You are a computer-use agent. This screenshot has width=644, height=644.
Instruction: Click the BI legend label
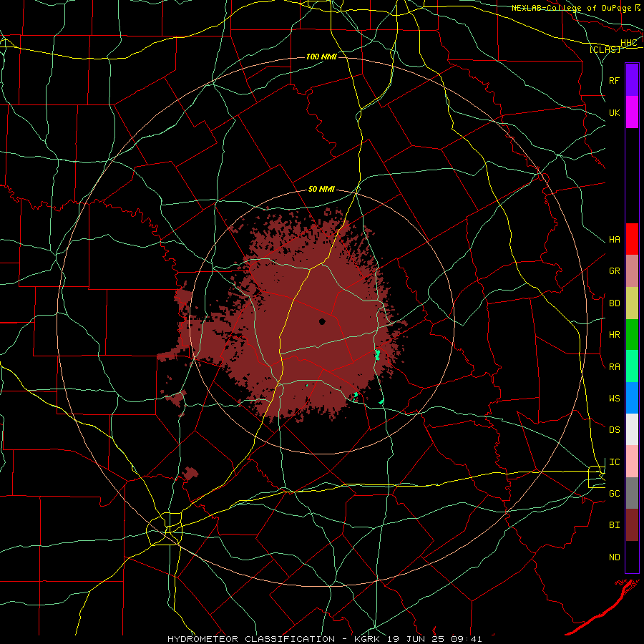pyautogui.click(x=614, y=525)
